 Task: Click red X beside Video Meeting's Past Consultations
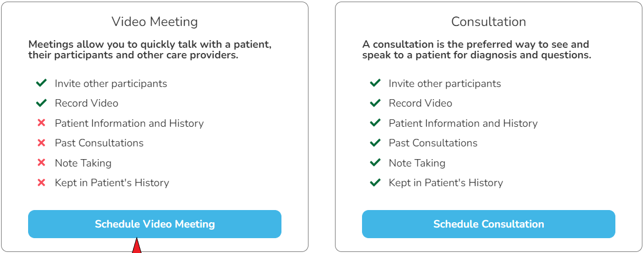coord(41,143)
